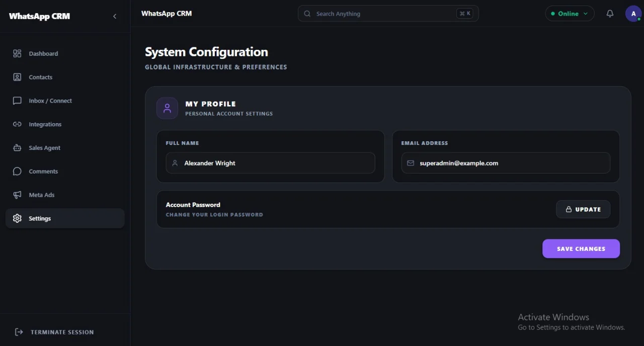The image size is (644, 346).
Task: Click the WhatsApp CRM header title
Action: click(x=167, y=14)
